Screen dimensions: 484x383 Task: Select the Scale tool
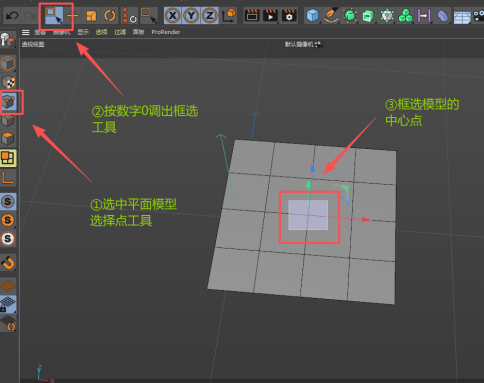[x=91, y=16]
